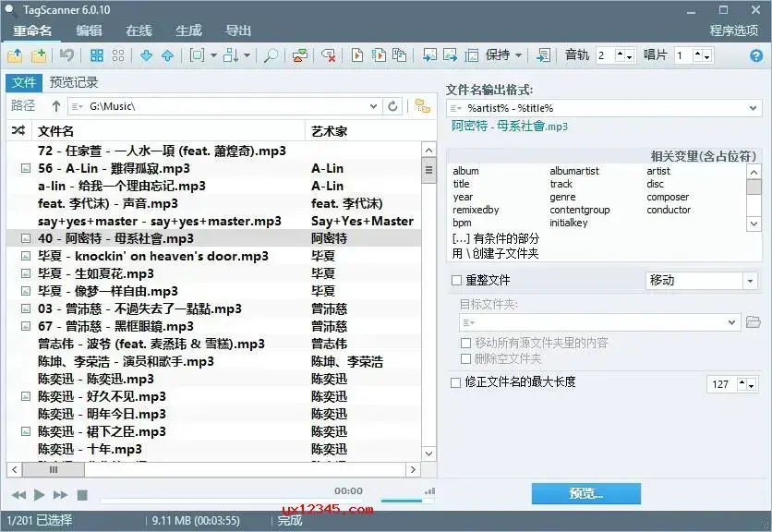Open the 预览记录 tab

point(74,82)
